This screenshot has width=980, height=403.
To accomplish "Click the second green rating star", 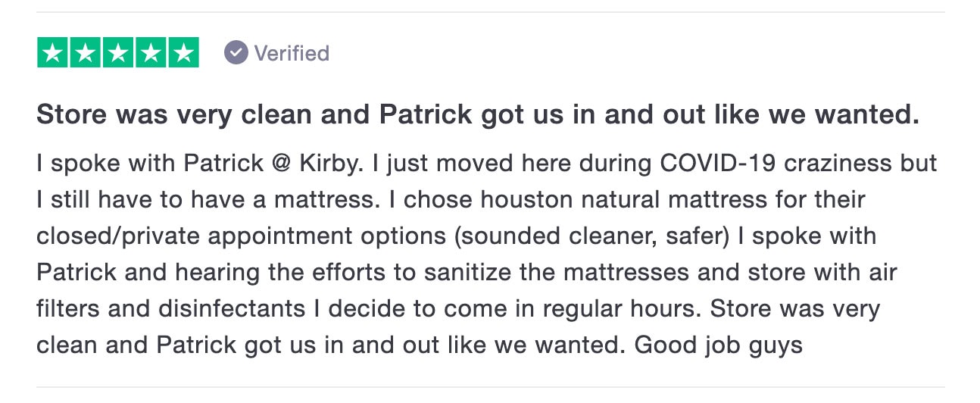I will tap(86, 52).
